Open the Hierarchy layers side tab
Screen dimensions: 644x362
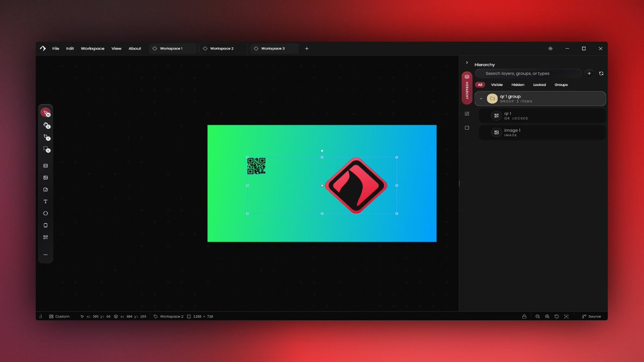click(x=467, y=88)
